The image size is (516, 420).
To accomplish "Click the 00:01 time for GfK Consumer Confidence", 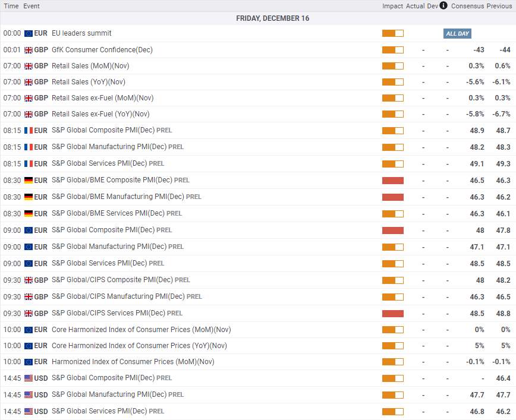I will (12, 50).
